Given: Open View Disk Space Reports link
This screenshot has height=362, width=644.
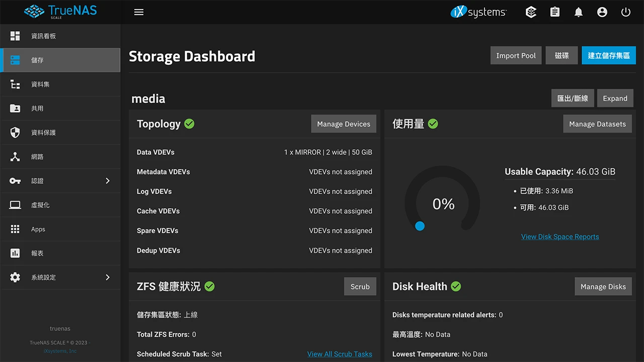Looking at the screenshot, I should pos(560,237).
